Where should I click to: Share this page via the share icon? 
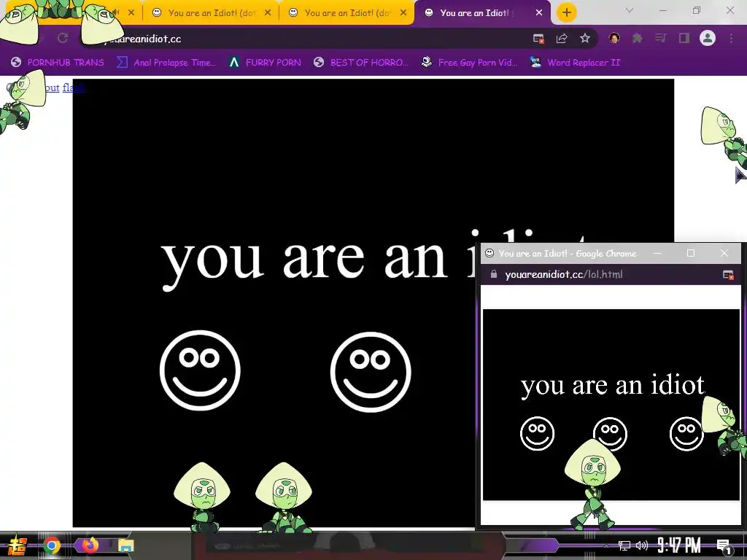coord(562,39)
